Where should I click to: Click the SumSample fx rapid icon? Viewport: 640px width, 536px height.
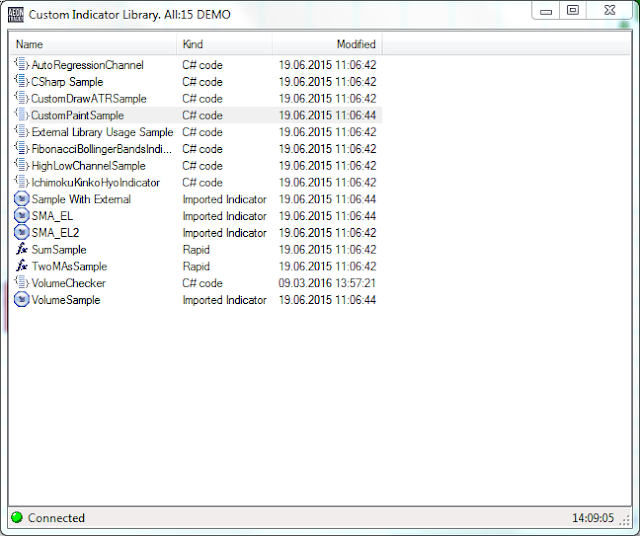[22, 249]
